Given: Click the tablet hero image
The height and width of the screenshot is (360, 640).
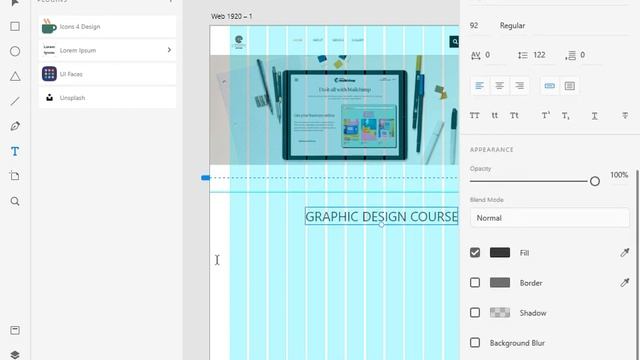Looking at the screenshot, I should [x=335, y=110].
